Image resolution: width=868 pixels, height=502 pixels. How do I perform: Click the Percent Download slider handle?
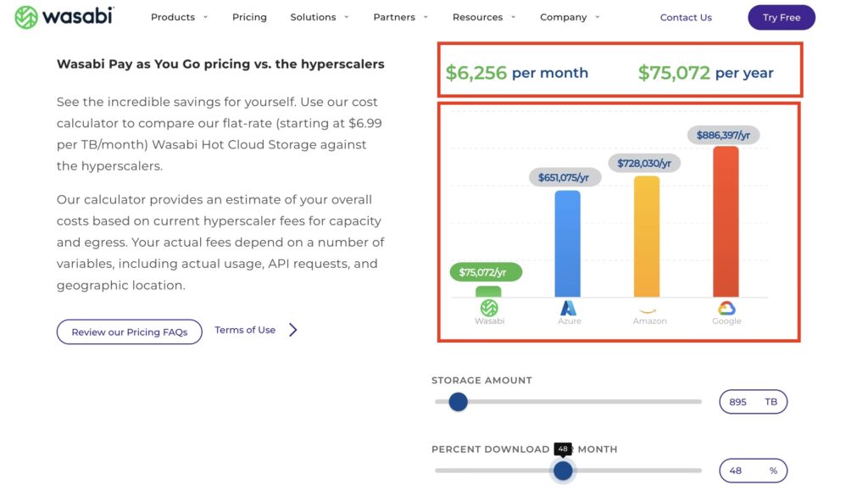[563, 471]
